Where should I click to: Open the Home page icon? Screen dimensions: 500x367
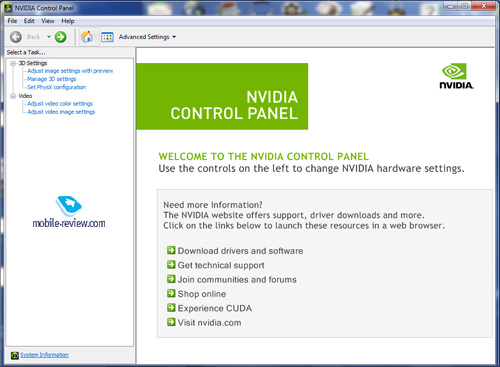pos(87,37)
